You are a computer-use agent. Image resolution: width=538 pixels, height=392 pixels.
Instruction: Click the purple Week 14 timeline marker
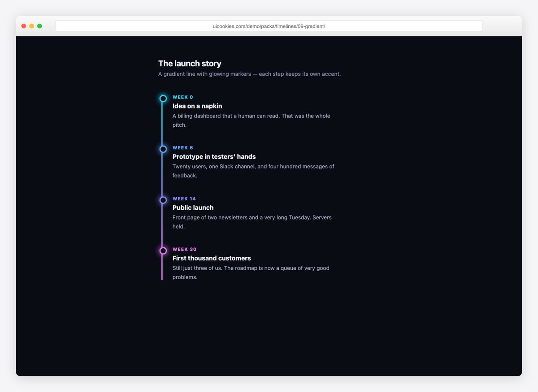coord(163,200)
